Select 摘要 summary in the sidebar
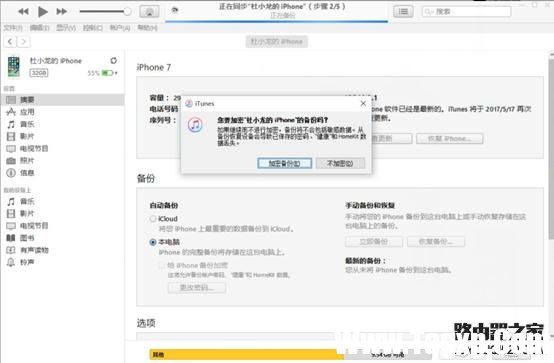The width and height of the screenshot is (554, 363). coord(63,100)
